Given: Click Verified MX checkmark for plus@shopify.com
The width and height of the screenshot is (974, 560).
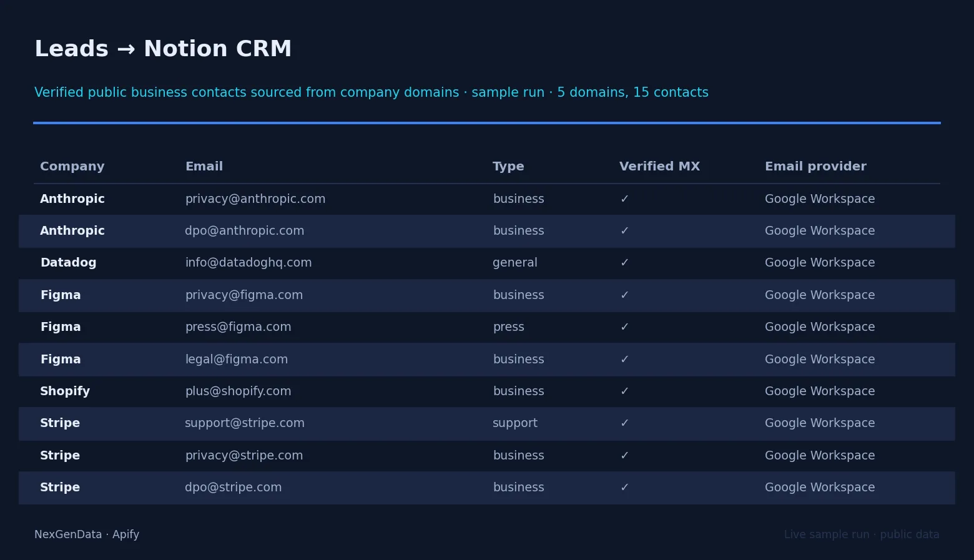Looking at the screenshot, I should point(624,391).
